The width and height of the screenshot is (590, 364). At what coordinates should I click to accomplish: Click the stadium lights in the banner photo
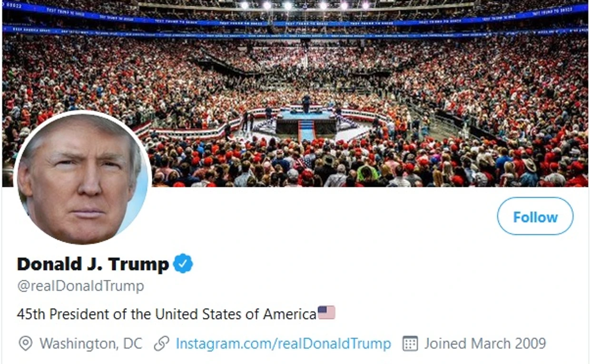point(305,6)
